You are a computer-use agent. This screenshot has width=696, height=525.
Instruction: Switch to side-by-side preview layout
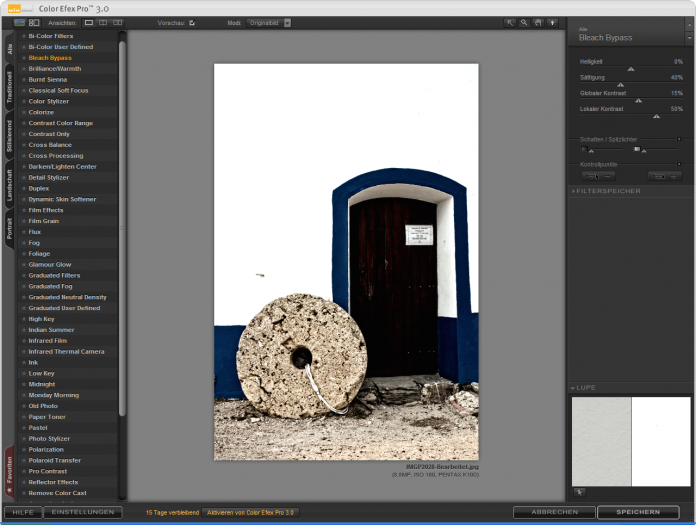pos(118,22)
